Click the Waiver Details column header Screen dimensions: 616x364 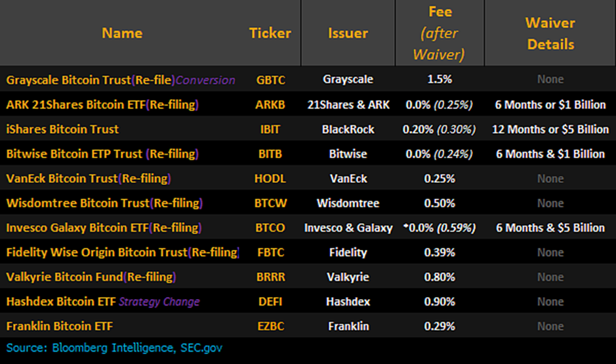click(550, 33)
